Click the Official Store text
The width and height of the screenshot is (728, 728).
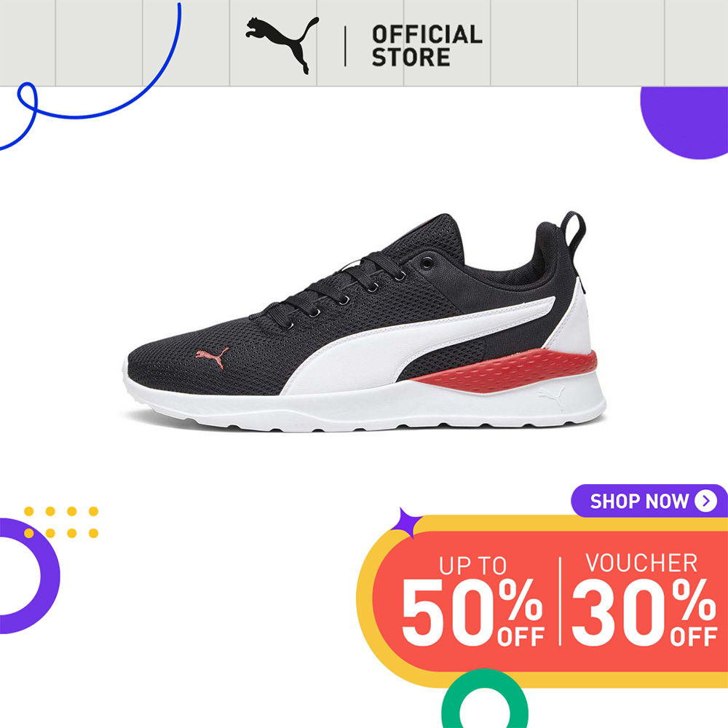427,45
